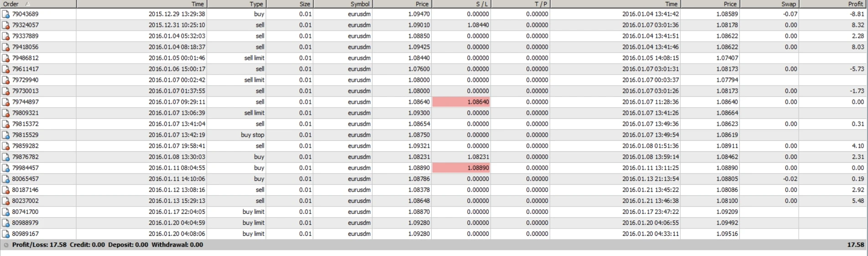Click the order icon for 79730013
Image resolution: width=868 pixels, height=256 pixels.
[6, 91]
